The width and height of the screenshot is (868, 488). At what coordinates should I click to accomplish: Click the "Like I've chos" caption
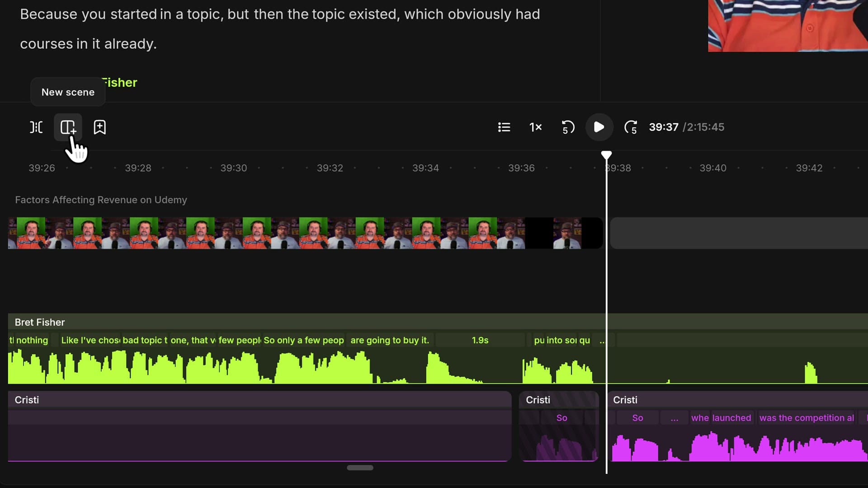click(90, 340)
